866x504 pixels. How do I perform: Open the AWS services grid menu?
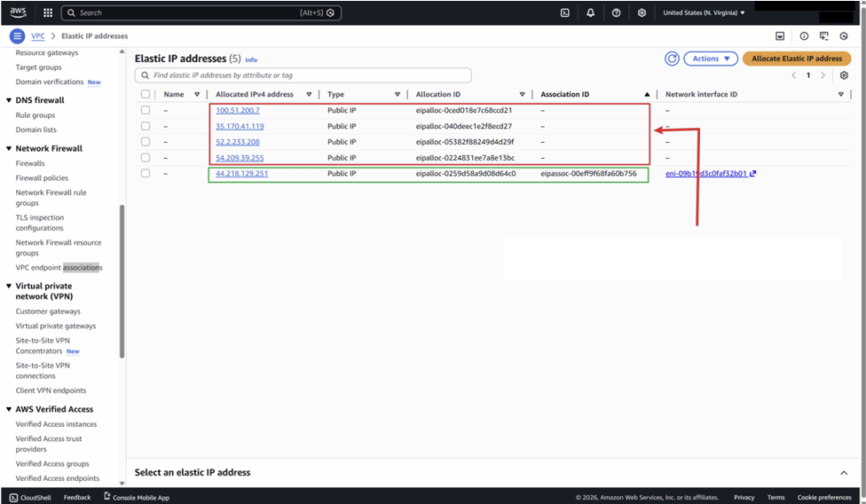pos(48,13)
